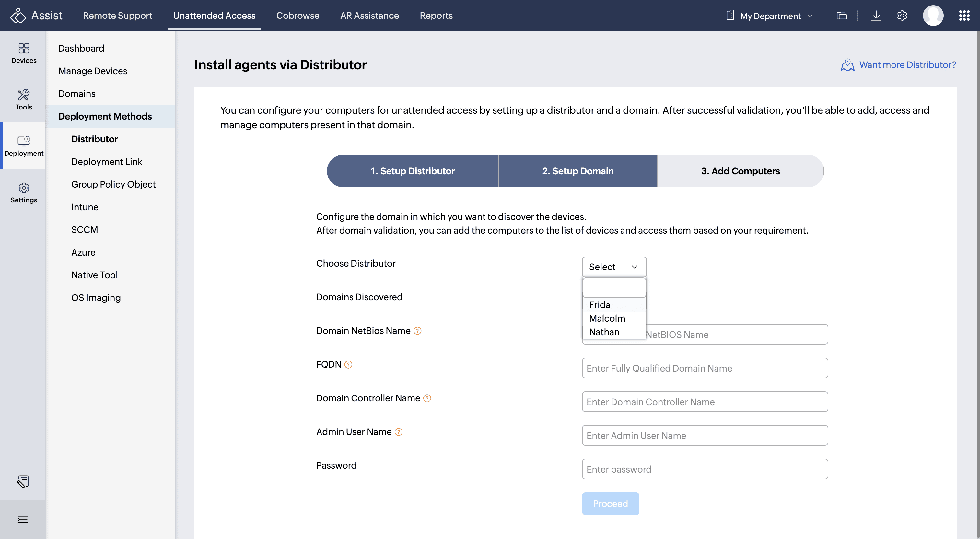The image size is (980, 539).
Task: Select Malcolm from the distributor list
Action: coord(607,318)
